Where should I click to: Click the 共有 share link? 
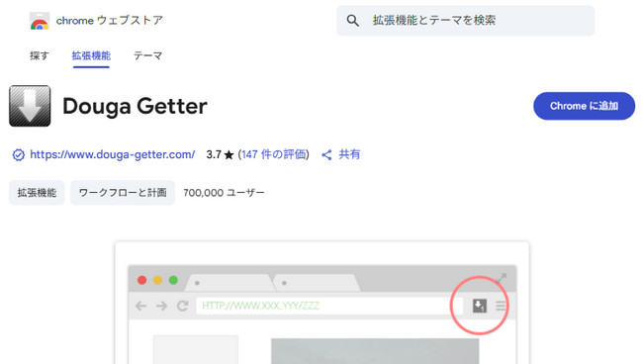point(349,154)
